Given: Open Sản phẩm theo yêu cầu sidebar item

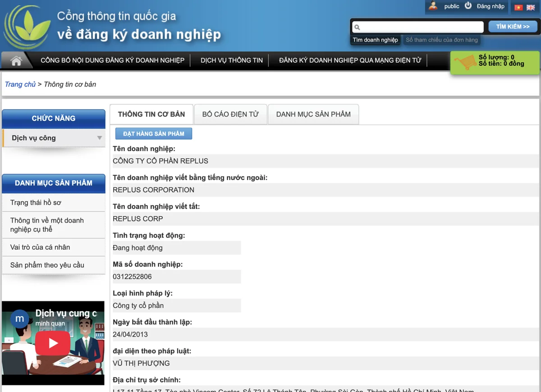Looking at the screenshot, I should 54,265.
